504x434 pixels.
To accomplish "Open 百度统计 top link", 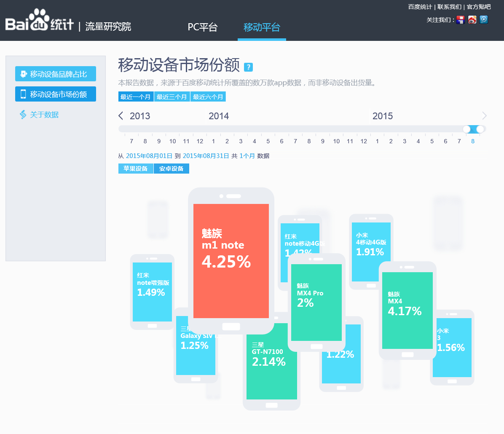I will pyautogui.click(x=420, y=7).
